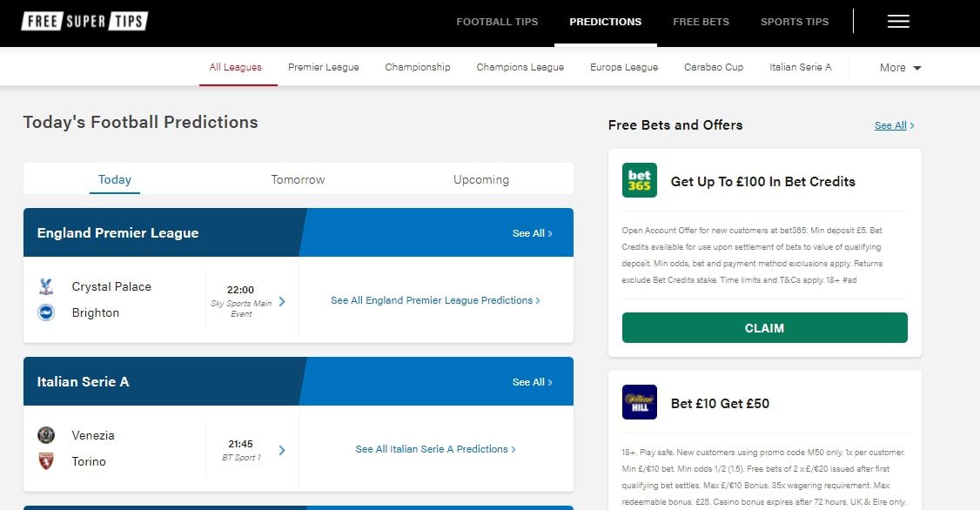Click the Venezia club crest

pos(46,435)
